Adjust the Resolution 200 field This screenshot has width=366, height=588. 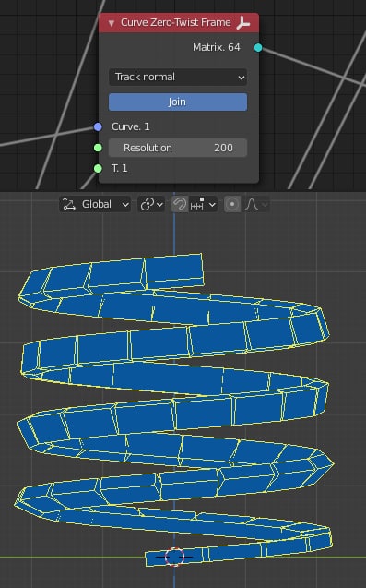tap(178, 148)
